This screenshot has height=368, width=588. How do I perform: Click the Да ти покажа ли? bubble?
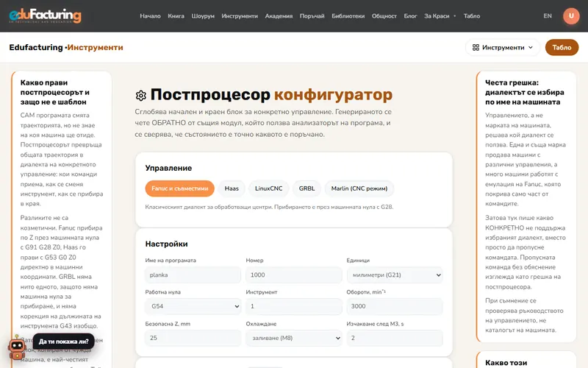click(x=63, y=342)
